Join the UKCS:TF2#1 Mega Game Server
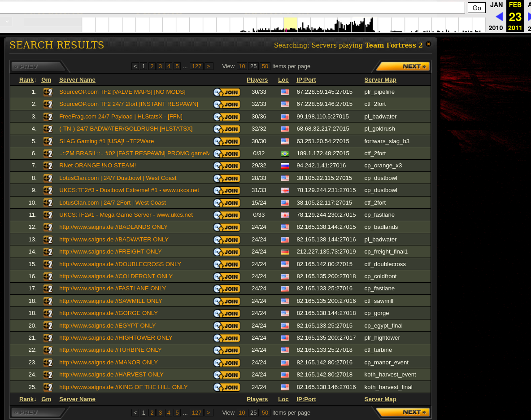Viewport: 531px width, 420px height. 226,215
